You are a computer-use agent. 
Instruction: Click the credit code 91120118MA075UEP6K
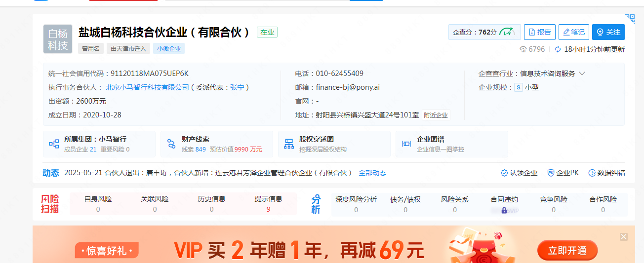(x=150, y=74)
